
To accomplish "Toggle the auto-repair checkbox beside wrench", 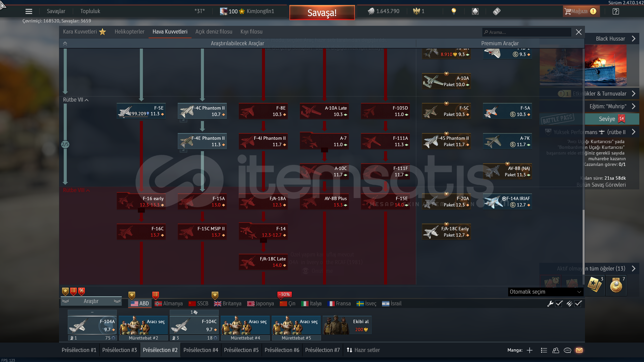I will click(x=559, y=304).
